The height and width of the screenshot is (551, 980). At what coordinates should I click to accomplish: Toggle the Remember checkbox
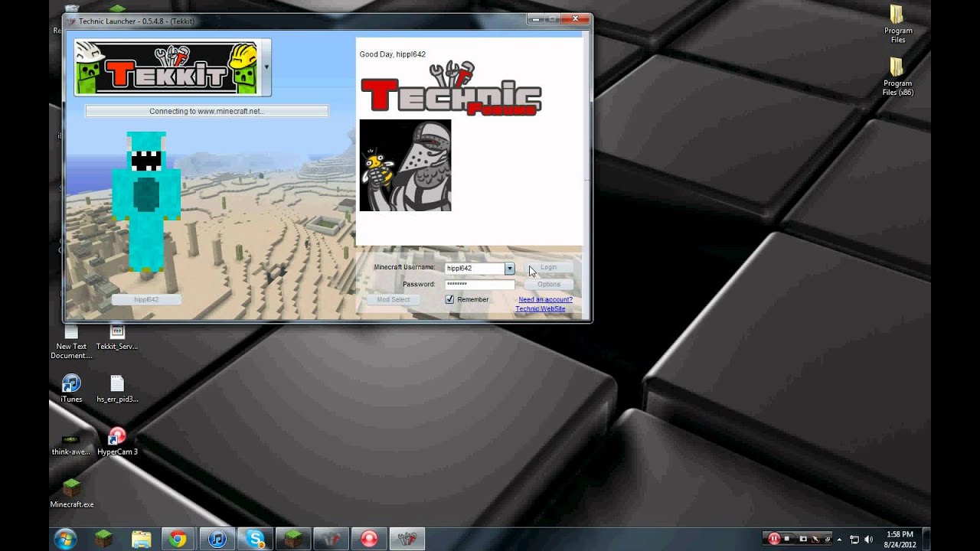(449, 299)
